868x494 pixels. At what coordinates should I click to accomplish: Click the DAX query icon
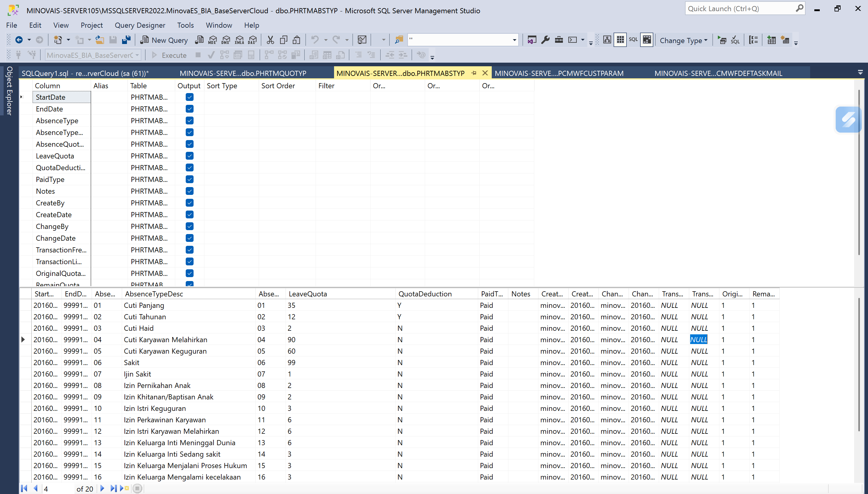[x=252, y=40]
